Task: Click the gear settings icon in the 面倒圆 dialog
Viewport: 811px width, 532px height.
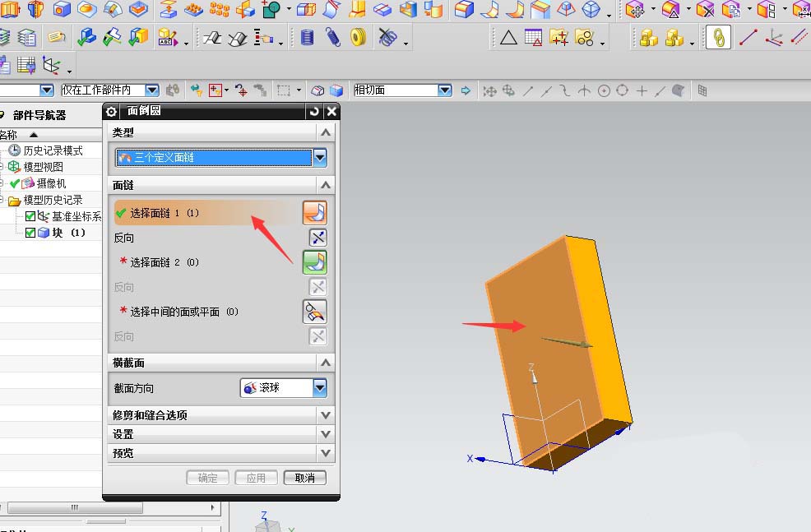Action: 111,111
